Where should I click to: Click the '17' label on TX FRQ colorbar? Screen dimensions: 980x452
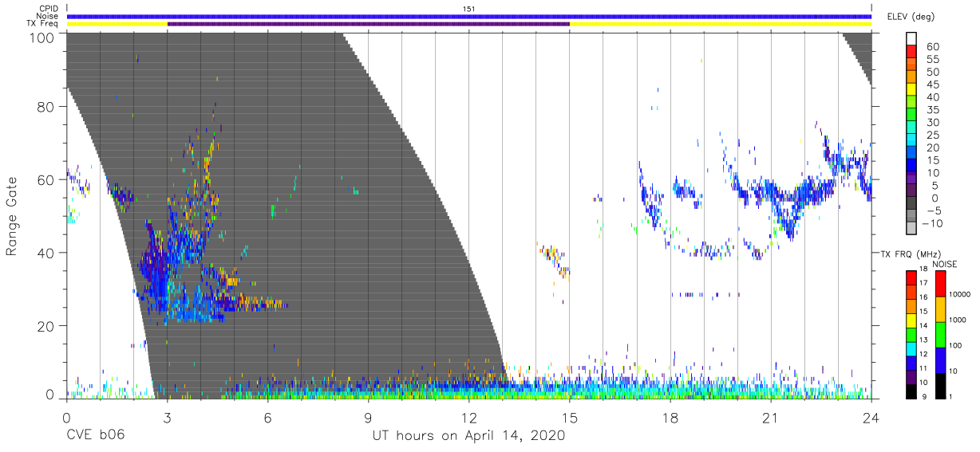pyautogui.click(x=923, y=283)
